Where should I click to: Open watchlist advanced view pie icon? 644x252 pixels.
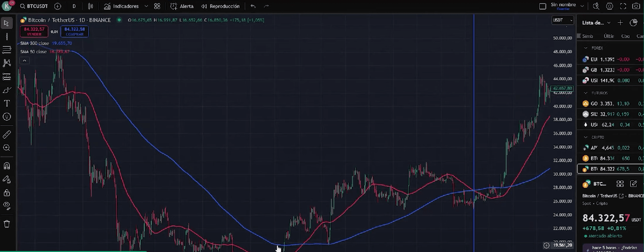pos(633,23)
